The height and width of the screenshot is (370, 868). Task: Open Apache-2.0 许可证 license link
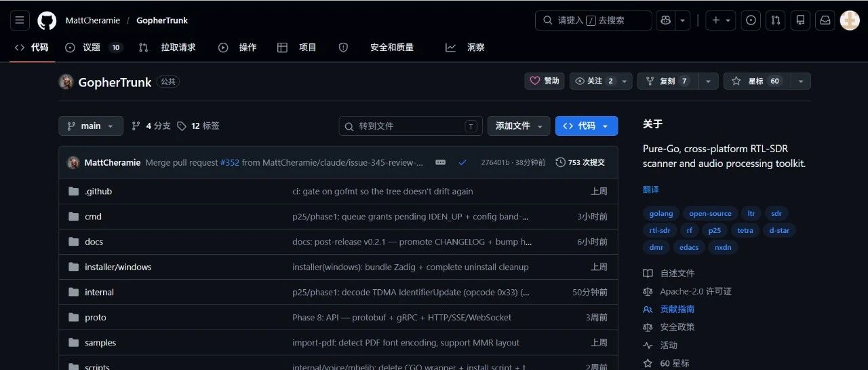(688, 291)
